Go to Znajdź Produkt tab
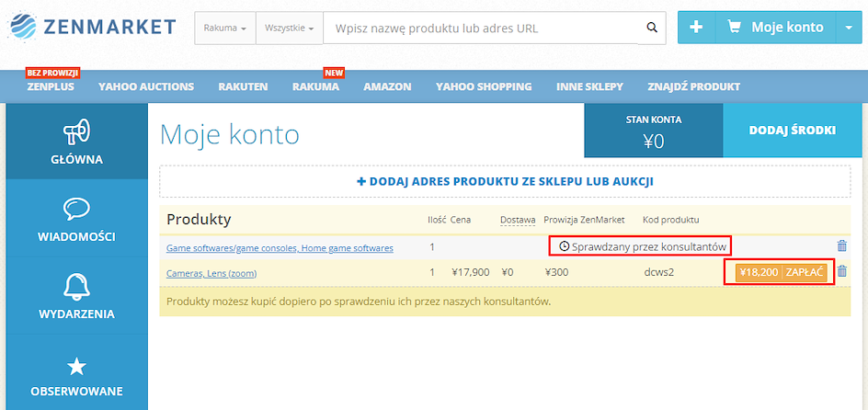 (693, 86)
